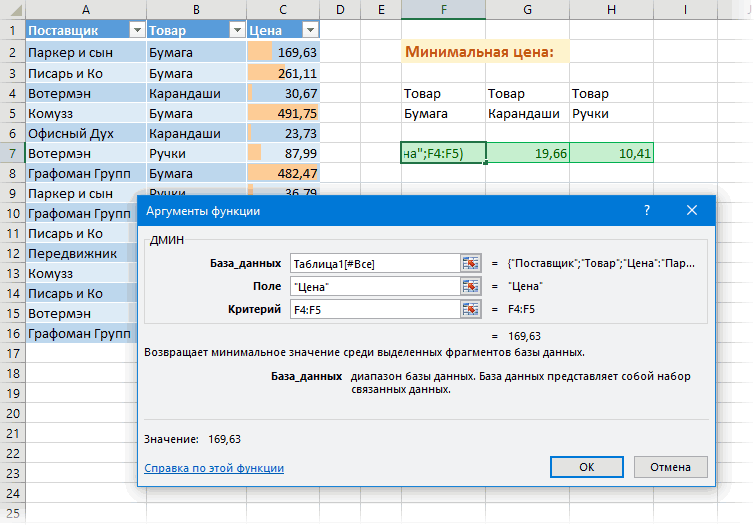
Task: Click the result cell 19,66
Action: click(527, 153)
